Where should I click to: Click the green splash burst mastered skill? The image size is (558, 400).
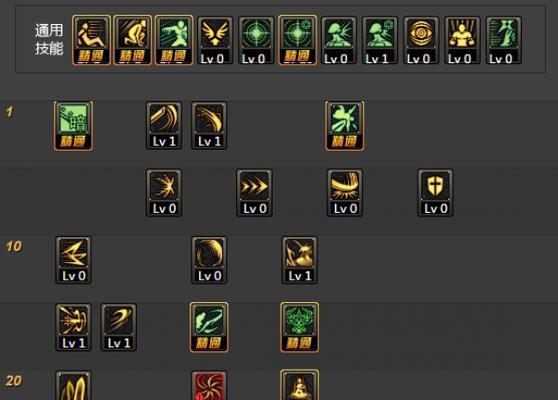[x=344, y=126]
